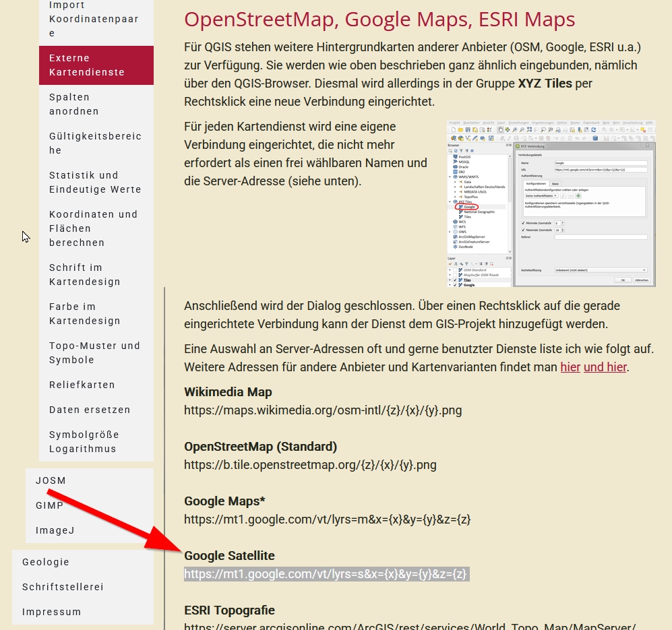Follow the first 'hier' link

(x=570, y=367)
